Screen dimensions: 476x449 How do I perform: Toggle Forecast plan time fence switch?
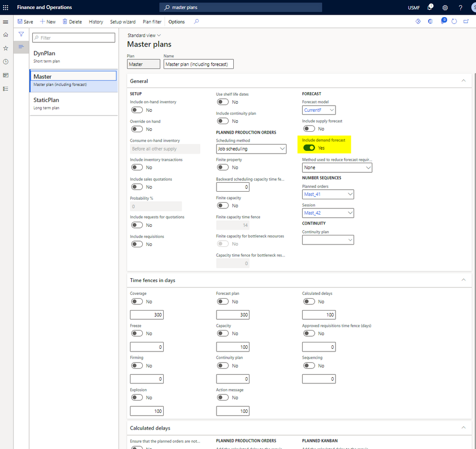tap(223, 301)
